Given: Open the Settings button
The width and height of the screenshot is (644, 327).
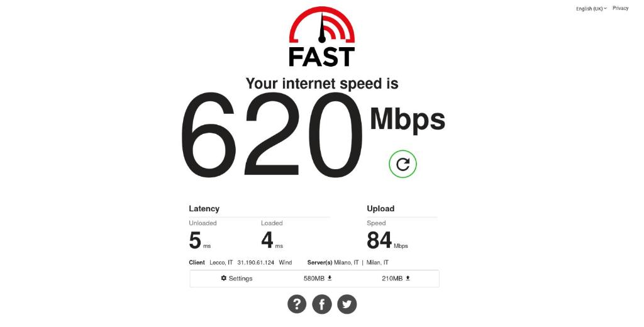Looking at the screenshot, I should coord(236,279).
